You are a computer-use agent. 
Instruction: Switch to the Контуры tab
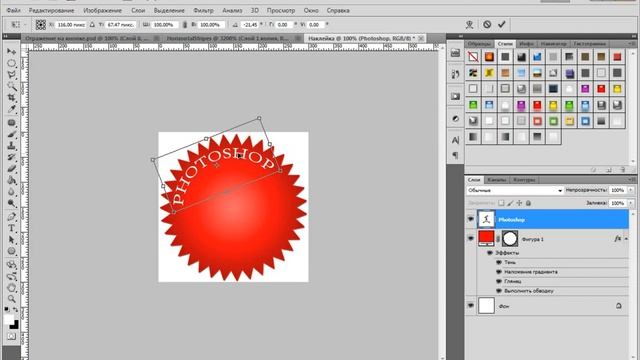point(524,180)
